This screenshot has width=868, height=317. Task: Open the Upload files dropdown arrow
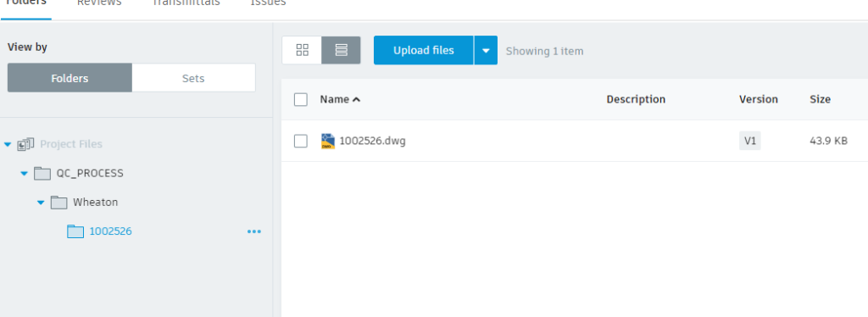pyautogui.click(x=486, y=50)
